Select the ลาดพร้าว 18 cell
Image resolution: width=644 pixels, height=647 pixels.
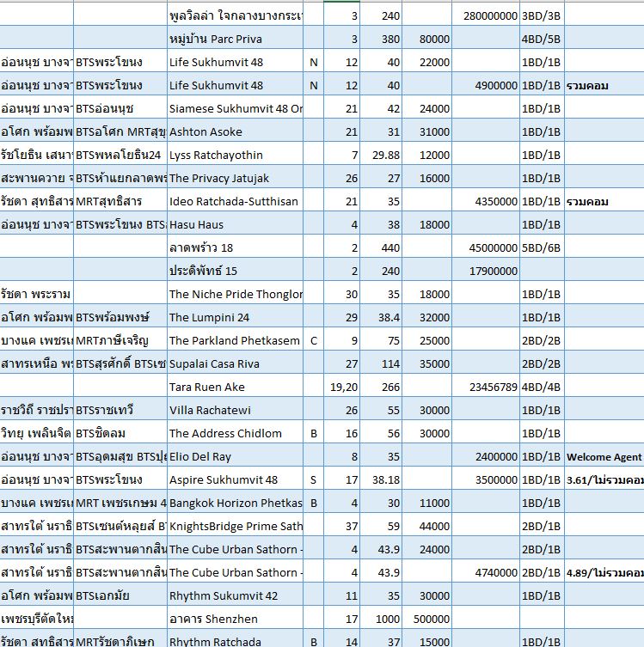coord(236,247)
